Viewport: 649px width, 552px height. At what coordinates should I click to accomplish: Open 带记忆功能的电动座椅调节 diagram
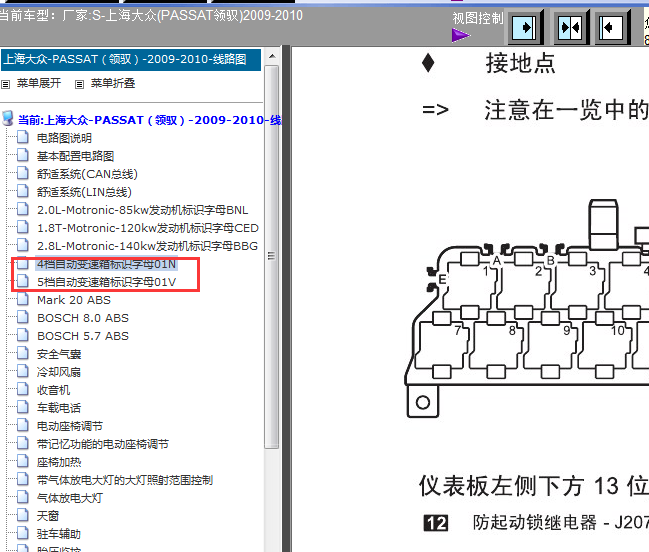(103, 444)
